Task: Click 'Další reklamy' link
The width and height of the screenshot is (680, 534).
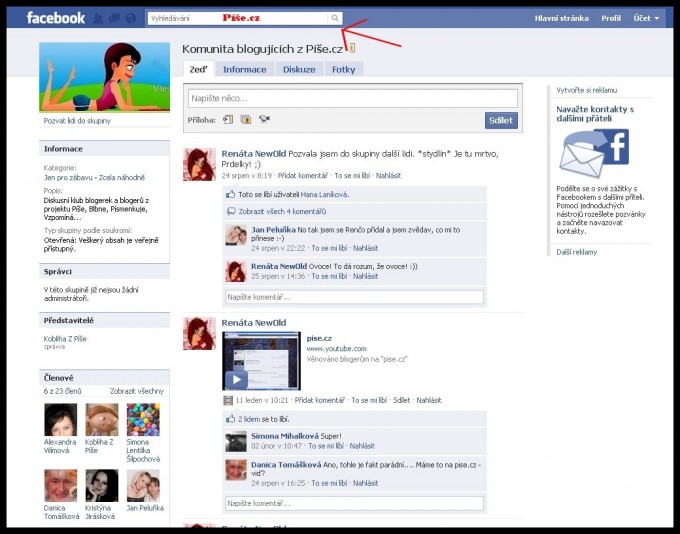Action: coord(576,252)
